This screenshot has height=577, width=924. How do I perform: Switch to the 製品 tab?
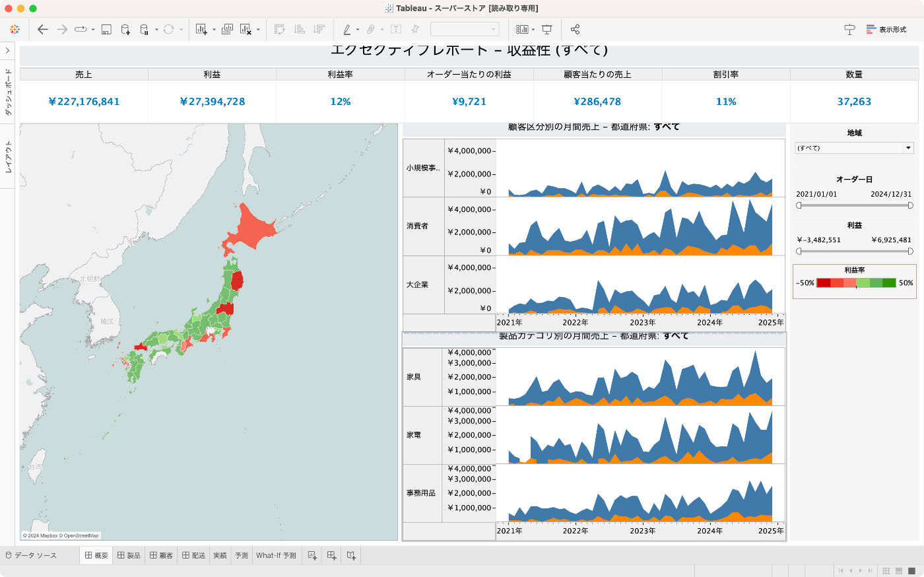(x=129, y=555)
